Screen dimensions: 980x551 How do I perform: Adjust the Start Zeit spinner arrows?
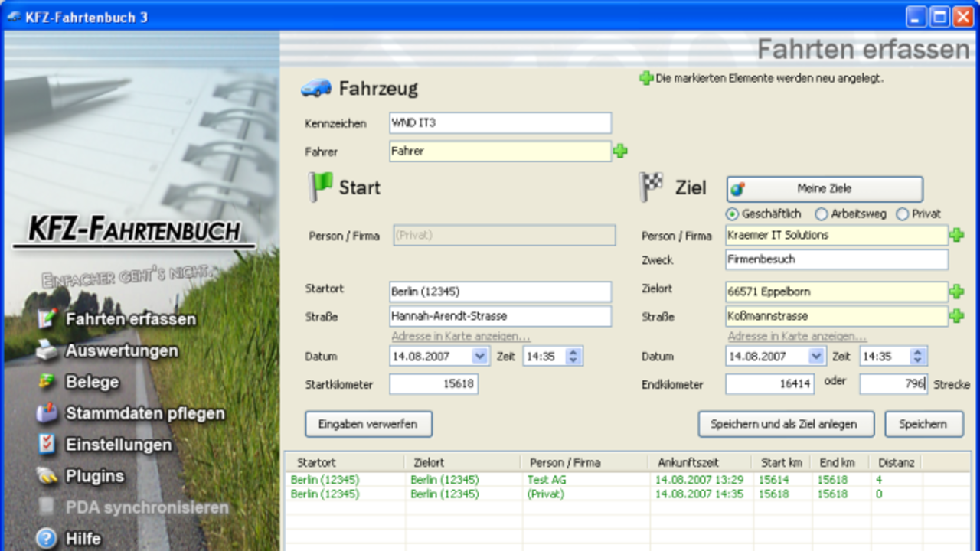click(573, 357)
